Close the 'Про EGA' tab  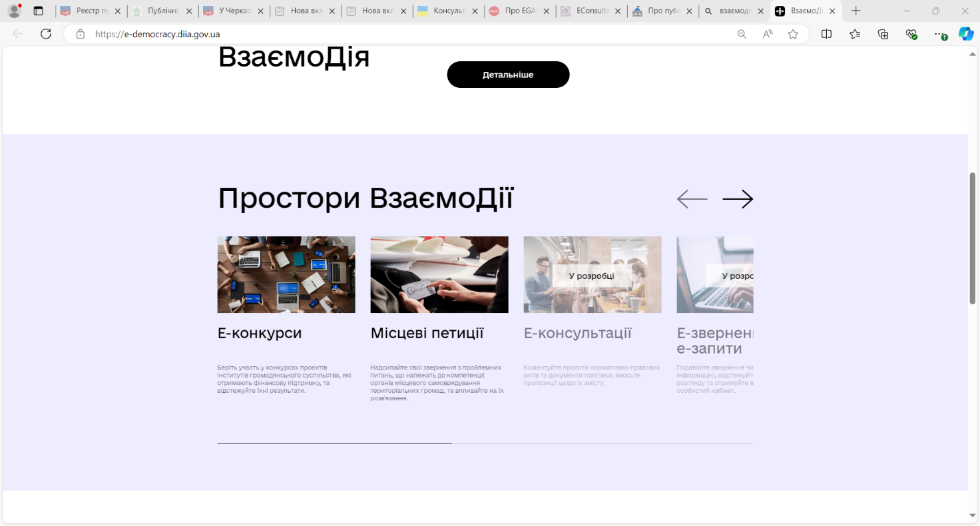547,11
